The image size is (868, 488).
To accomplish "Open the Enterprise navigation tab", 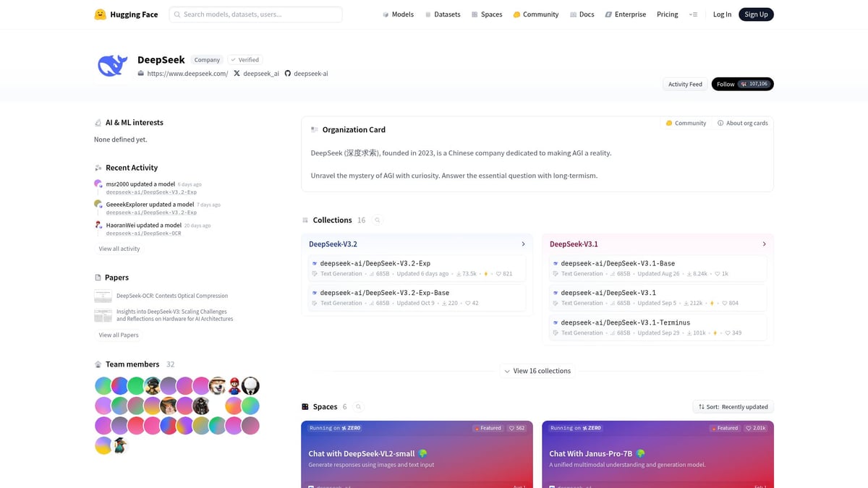I will coord(626,14).
